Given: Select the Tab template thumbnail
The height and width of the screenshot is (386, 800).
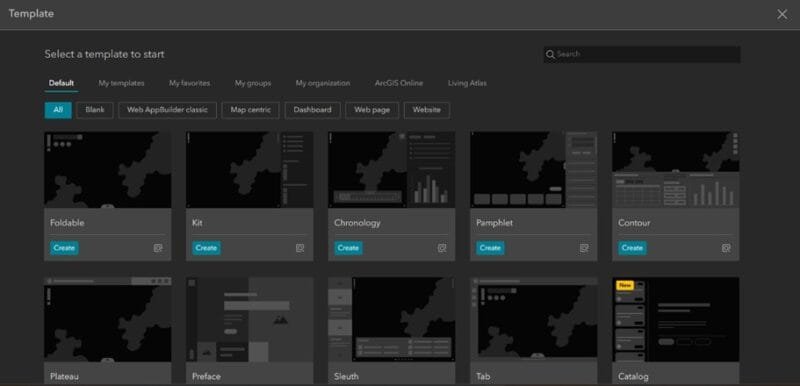Looking at the screenshot, I should (x=534, y=320).
